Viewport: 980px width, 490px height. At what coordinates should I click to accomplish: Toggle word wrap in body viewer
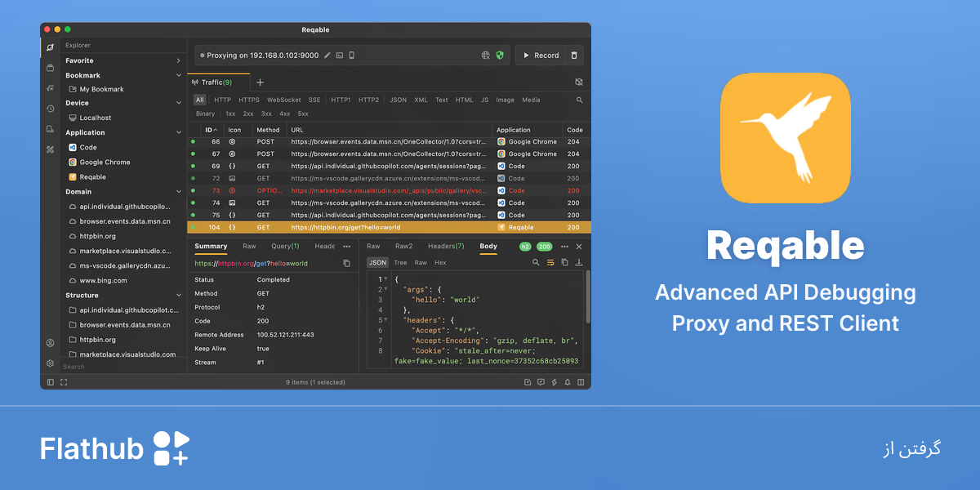(x=550, y=263)
